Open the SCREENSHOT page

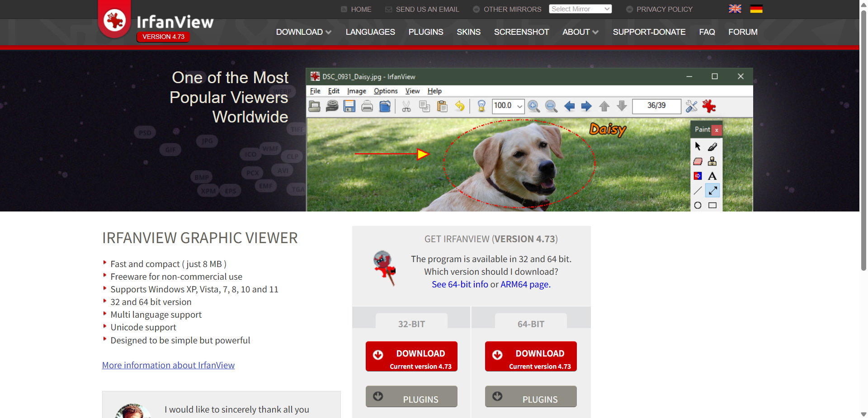tap(521, 32)
